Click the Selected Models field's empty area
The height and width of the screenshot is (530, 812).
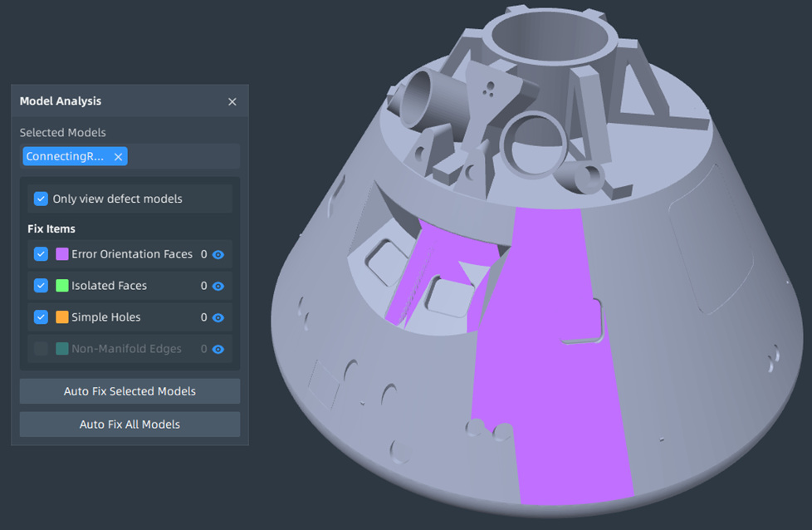(x=183, y=157)
